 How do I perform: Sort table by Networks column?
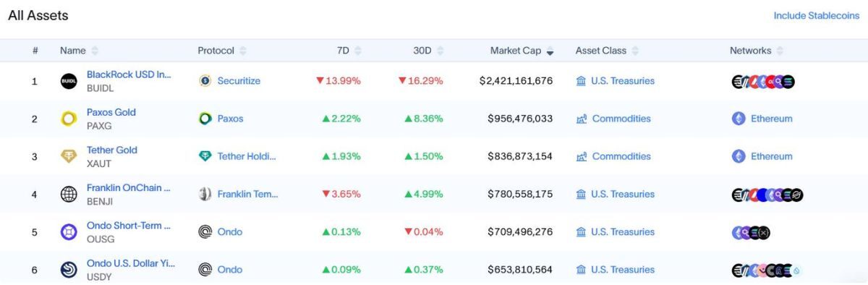[x=757, y=51]
